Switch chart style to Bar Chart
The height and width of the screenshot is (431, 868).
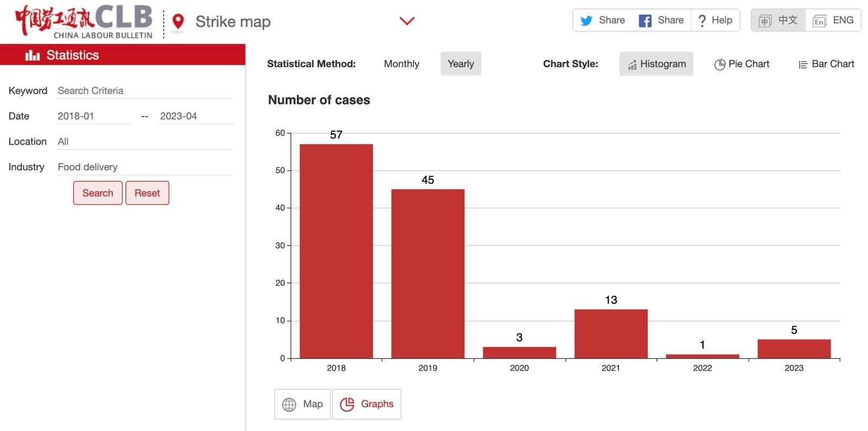pyautogui.click(x=826, y=64)
